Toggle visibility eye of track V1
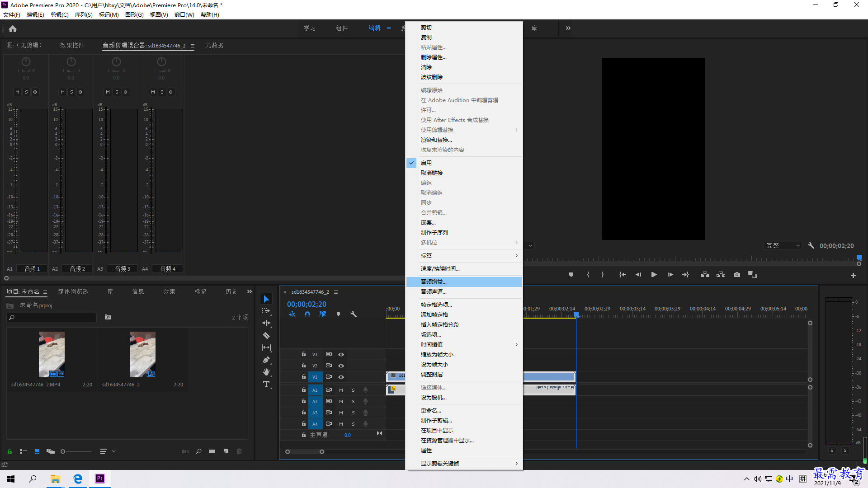This screenshot has width=868, height=488. (341, 377)
